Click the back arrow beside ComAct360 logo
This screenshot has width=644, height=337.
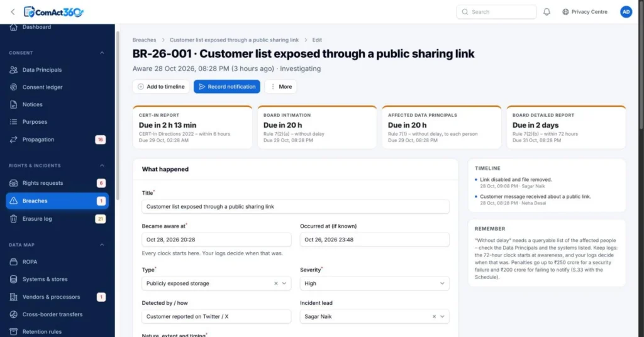pos(13,12)
